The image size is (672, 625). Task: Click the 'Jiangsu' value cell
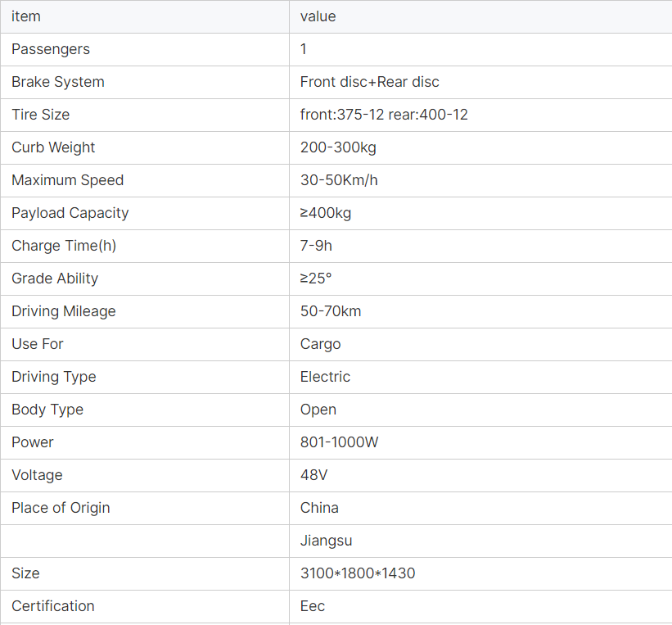click(x=326, y=541)
